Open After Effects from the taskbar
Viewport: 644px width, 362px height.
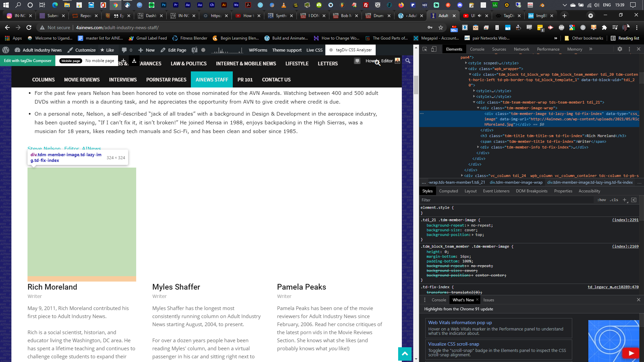coord(188,5)
